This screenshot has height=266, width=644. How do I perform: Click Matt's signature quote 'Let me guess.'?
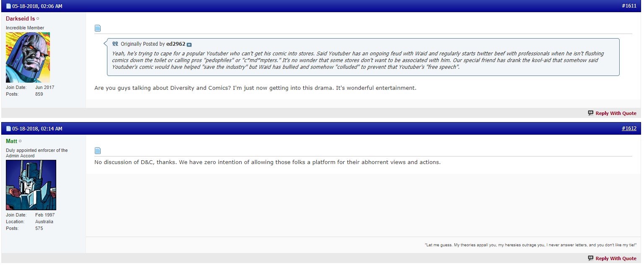[438, 245]
